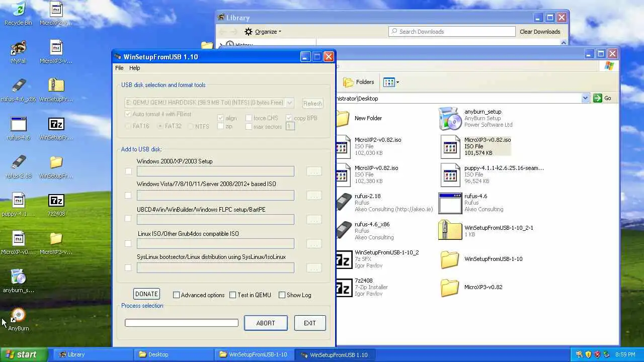The image size is (644, 362).
Task: Select the rufus-2.18 desktop icon
Action: point(18,163)
